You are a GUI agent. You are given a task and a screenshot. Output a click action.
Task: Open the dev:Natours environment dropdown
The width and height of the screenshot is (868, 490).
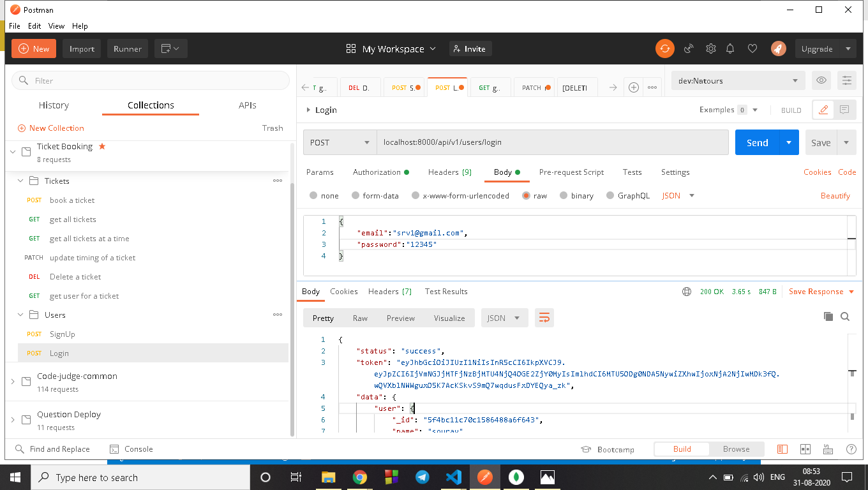[x=738, y=80]
